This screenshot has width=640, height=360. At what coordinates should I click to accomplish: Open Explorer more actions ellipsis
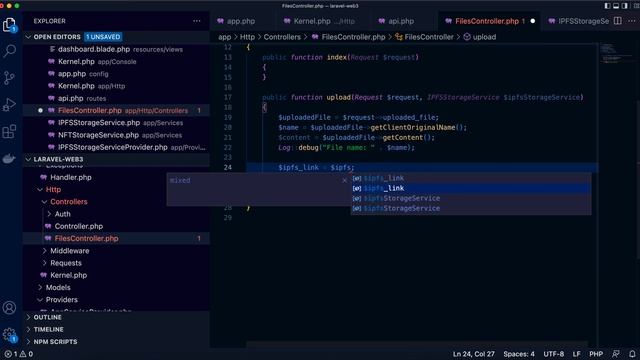point(197,21)
